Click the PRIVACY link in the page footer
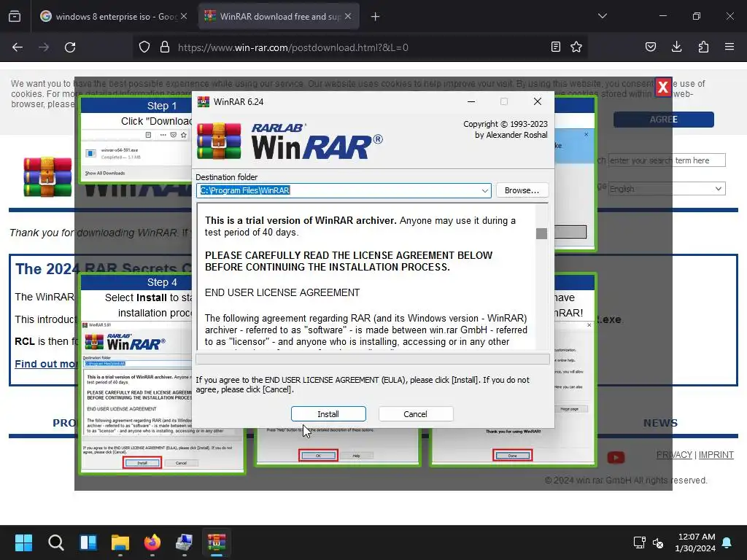Screen dimensions: 747x560 tap(674, 455)
